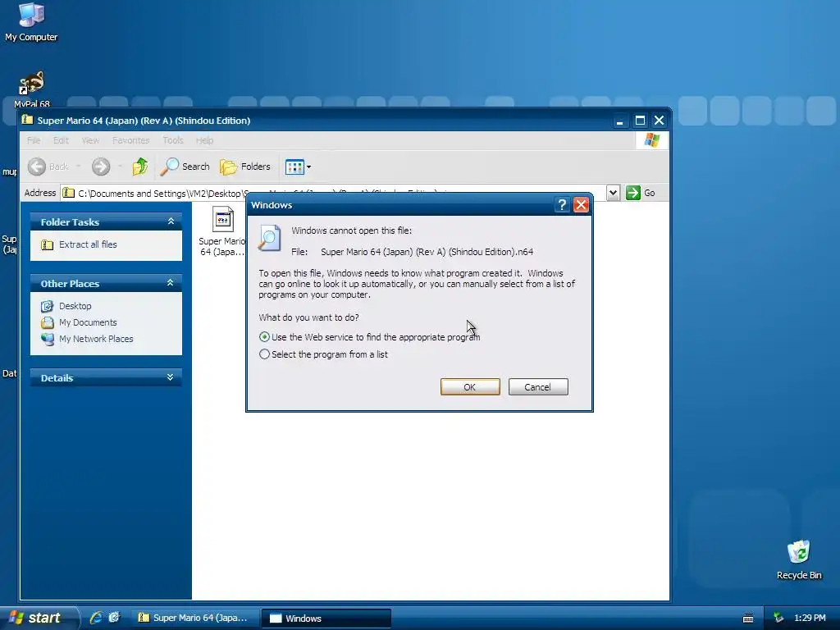The image size is (840, 630).
Task: Expand the Details panel
Action: [x=171, y=377]
